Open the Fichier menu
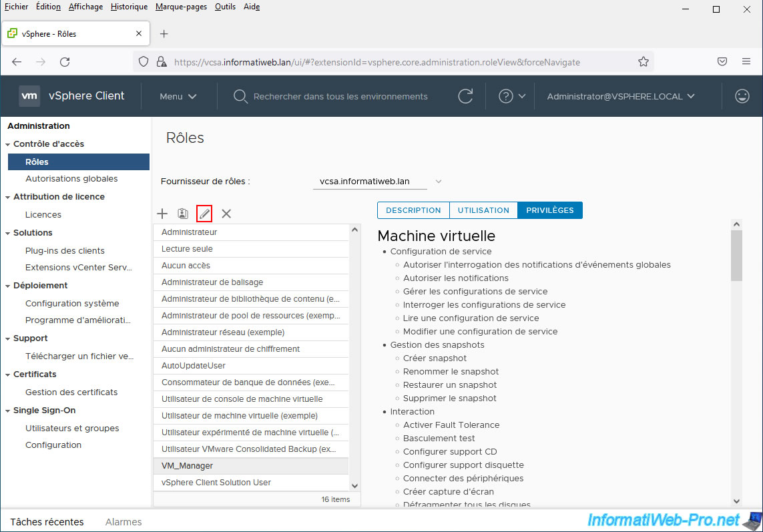Screen dimensions: 763x532 pyautogui.click(x=16, y=7)
